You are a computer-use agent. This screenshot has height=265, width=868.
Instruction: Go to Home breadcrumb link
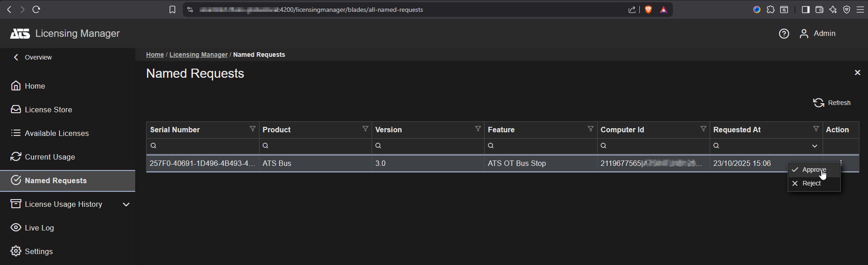(155, 55)
